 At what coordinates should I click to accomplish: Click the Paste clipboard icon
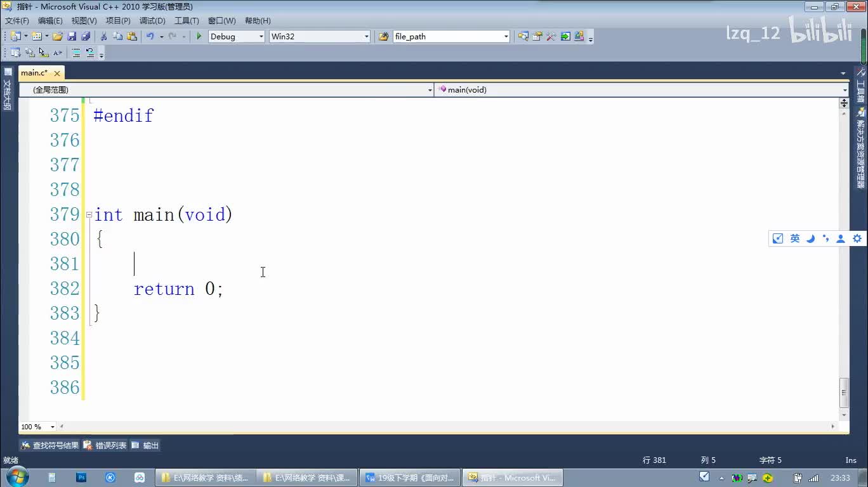click(x=132, y=37)
